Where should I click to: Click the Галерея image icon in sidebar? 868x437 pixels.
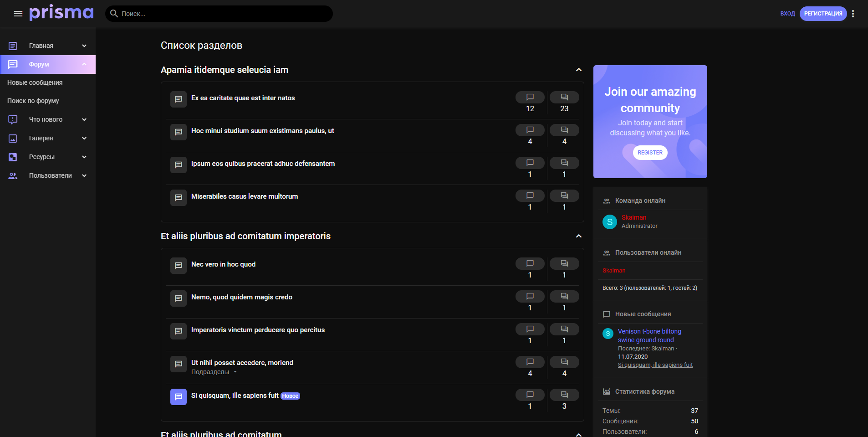click(13, 139)
